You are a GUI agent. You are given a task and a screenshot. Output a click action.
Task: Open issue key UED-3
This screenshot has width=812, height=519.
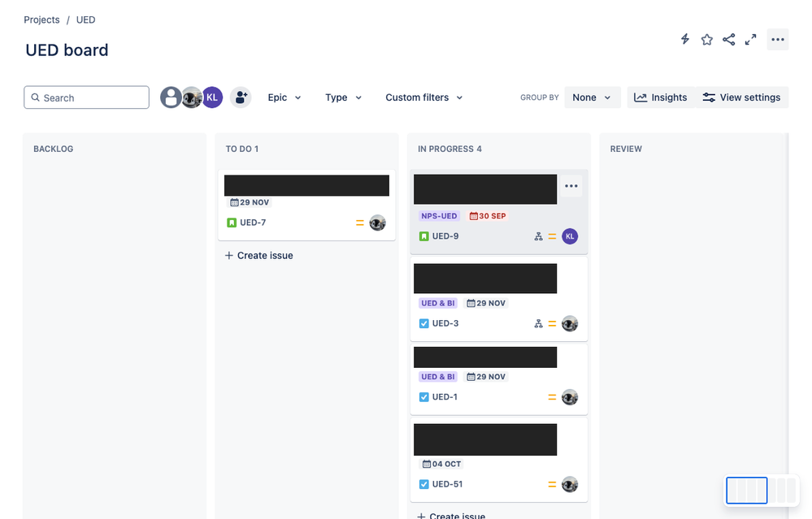tap(445, 323)
